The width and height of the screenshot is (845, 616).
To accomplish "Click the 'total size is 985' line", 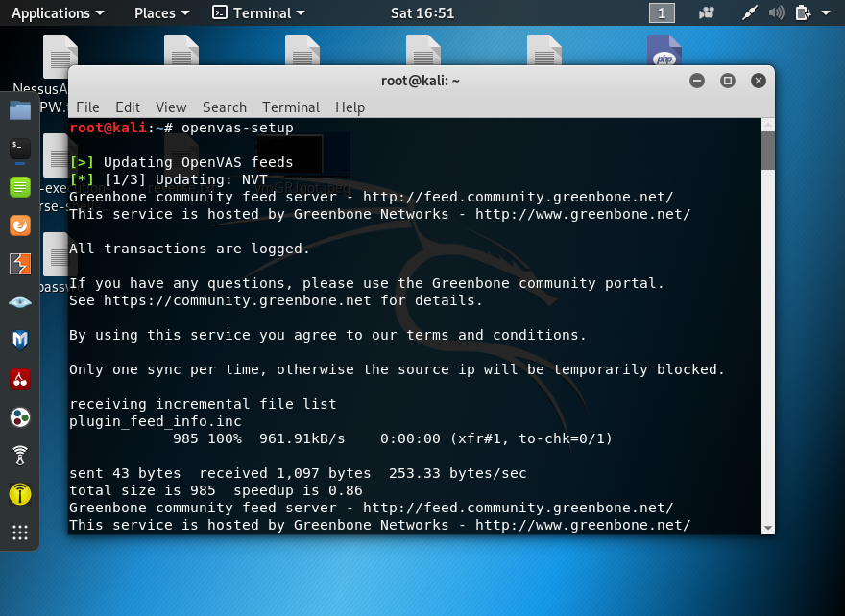I will tap(215, 490).
